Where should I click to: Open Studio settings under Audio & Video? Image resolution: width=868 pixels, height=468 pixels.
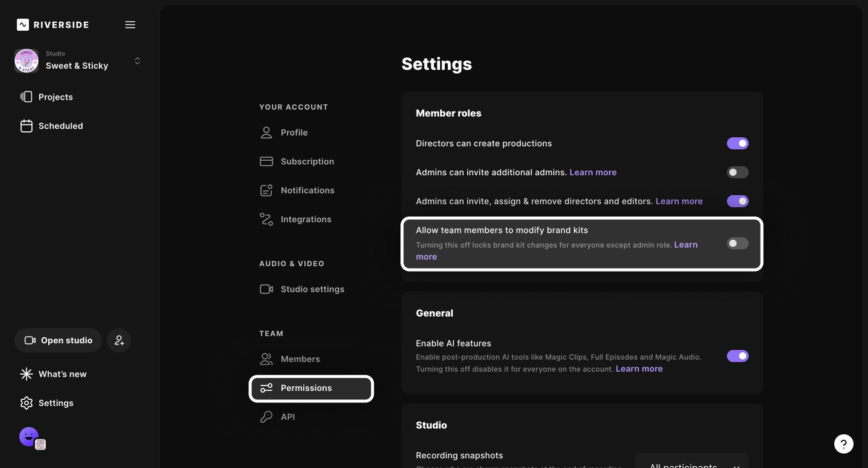click(312, 289)
